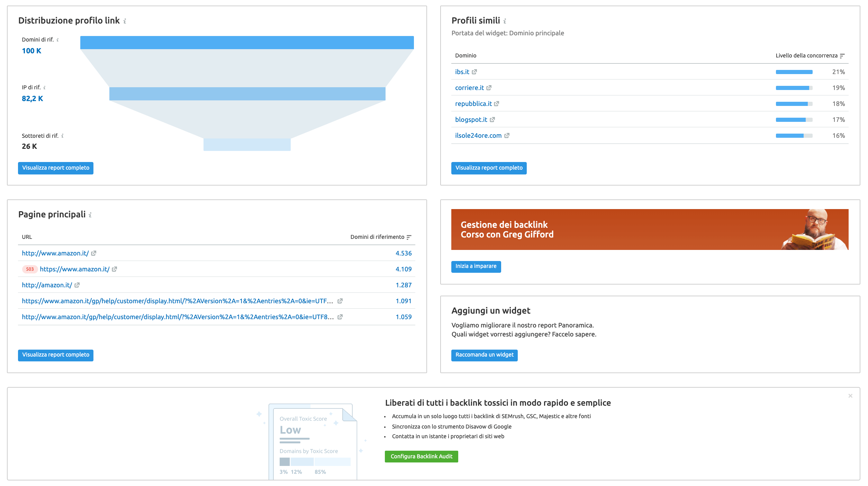The height and width of the screenshot is (486, 868).
Task: Open external link icon beside ilsole24ore.com
Action: coord(507,136)
